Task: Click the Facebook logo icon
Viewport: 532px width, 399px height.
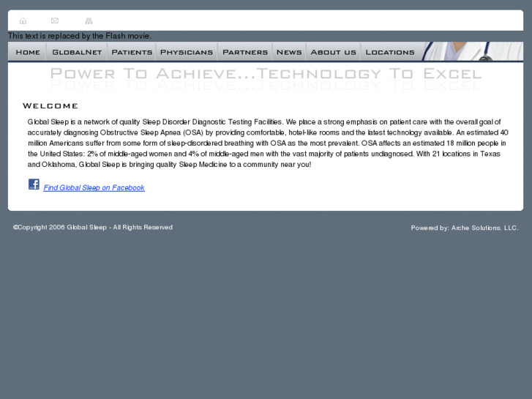Action: click(x=34, y=184)
